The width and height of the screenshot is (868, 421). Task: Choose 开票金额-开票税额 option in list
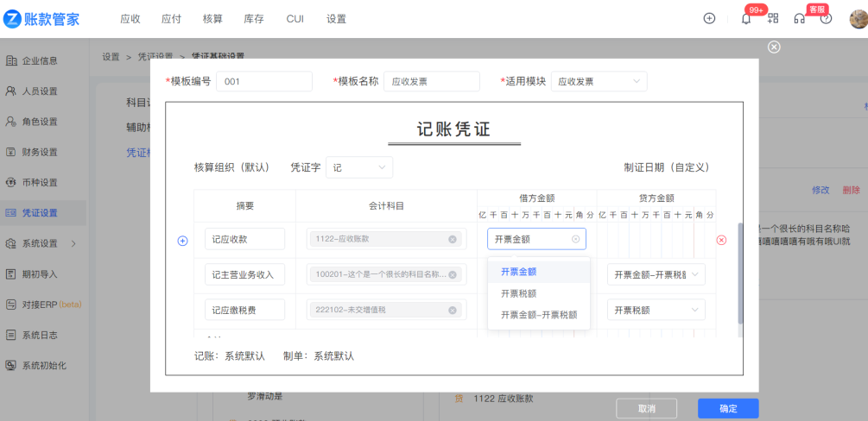pos(538,315)
